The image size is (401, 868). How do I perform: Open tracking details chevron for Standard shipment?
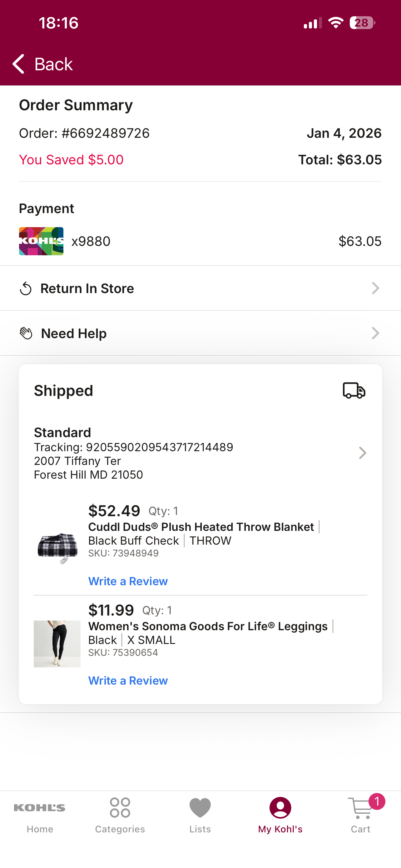[362, 453]
